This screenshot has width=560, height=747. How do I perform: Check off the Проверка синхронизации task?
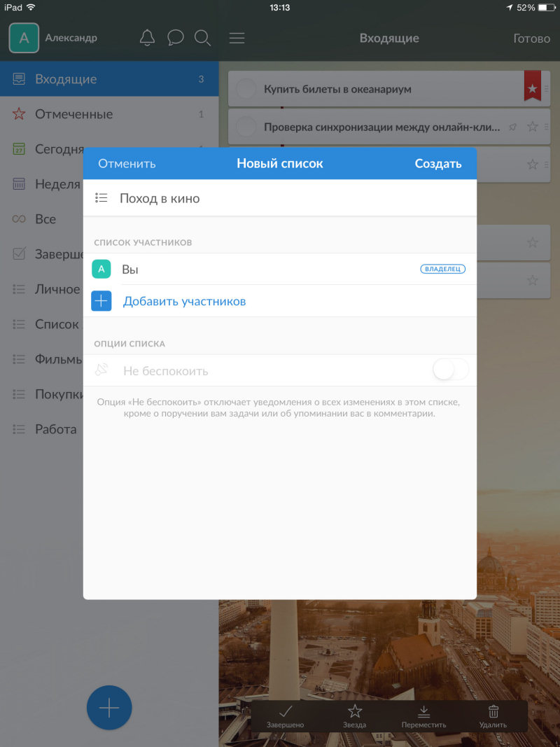tap(246, 127)
